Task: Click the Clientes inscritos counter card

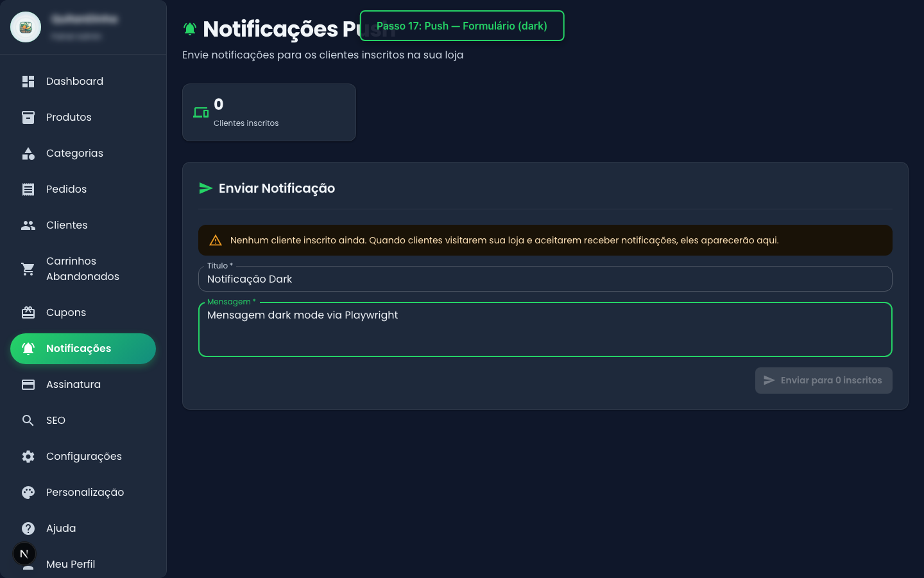Action: coord(269,112)
